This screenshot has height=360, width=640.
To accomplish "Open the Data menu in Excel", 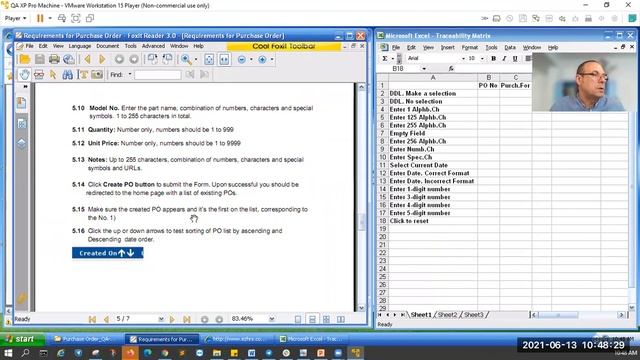I will (x=510, y=48).
